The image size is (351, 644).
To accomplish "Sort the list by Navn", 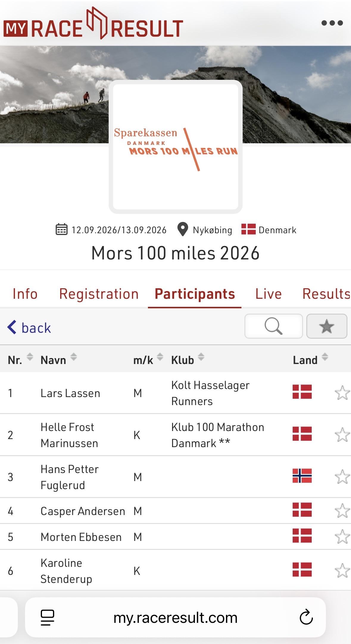I will (74, 357).
